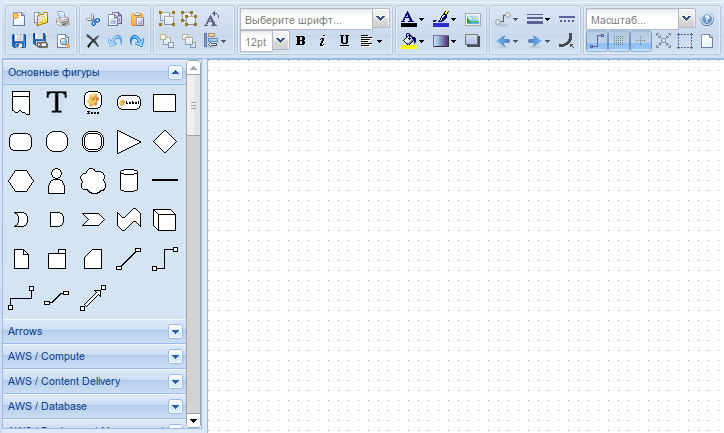Open the yellow fill color picker
724x433 pixels.
411,41
